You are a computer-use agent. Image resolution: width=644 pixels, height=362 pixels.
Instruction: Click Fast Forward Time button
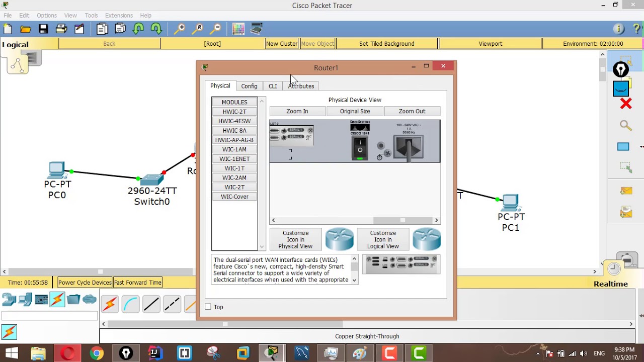137,283
